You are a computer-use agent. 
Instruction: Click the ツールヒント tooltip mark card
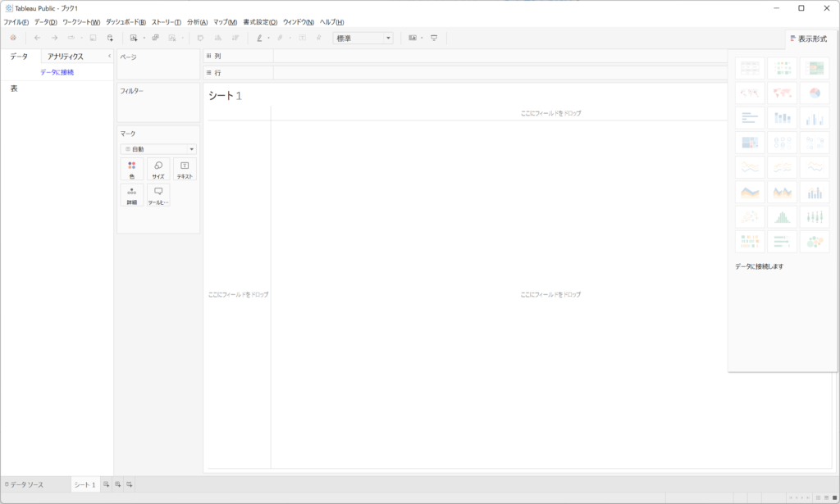[x=158, y=195]
